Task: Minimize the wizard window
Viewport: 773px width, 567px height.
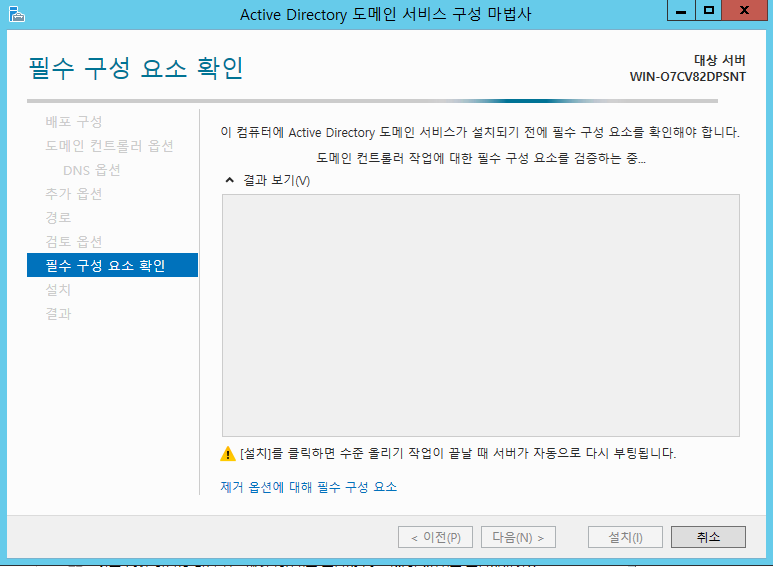Action: [683, 11]
